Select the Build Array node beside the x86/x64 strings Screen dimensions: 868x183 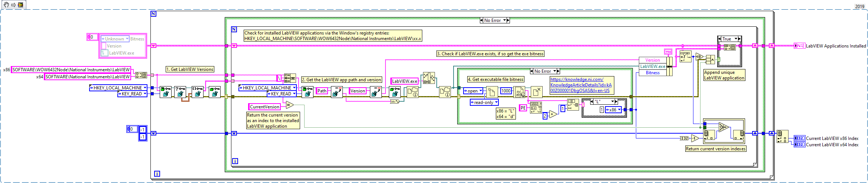[141, 75]
